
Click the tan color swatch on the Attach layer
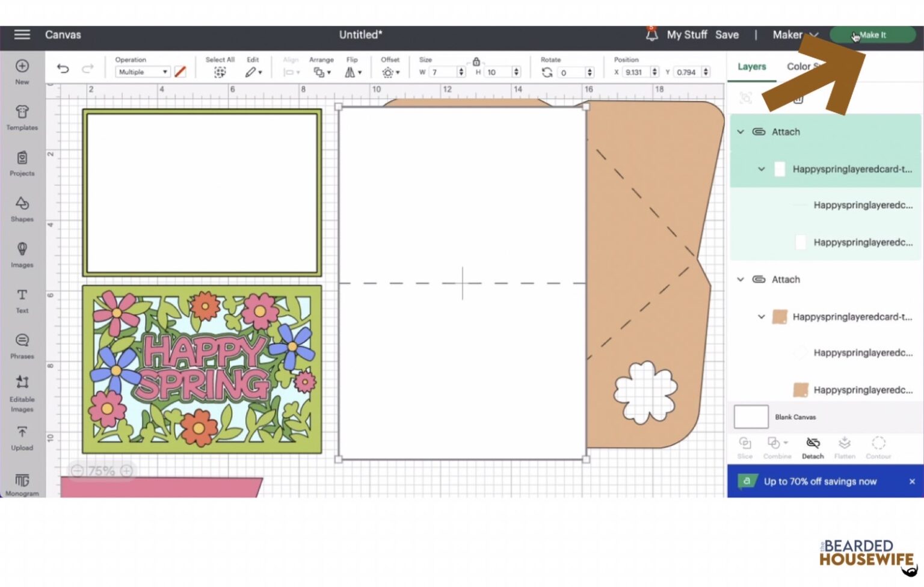(x=780, y=317)
